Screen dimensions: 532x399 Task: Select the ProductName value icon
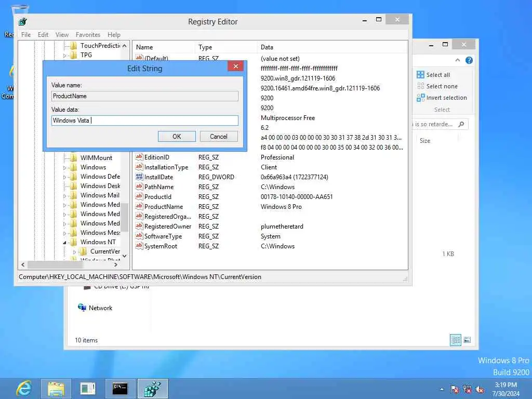[x=139, y=206]
